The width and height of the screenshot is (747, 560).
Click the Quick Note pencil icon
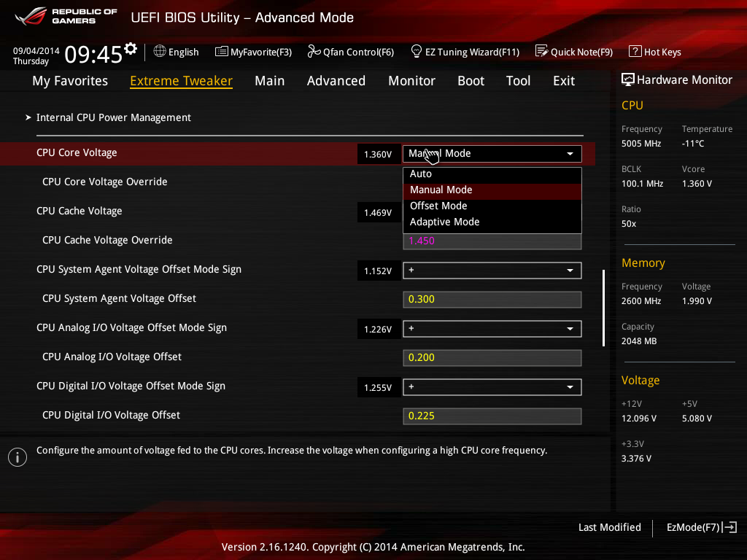(542, 51)
